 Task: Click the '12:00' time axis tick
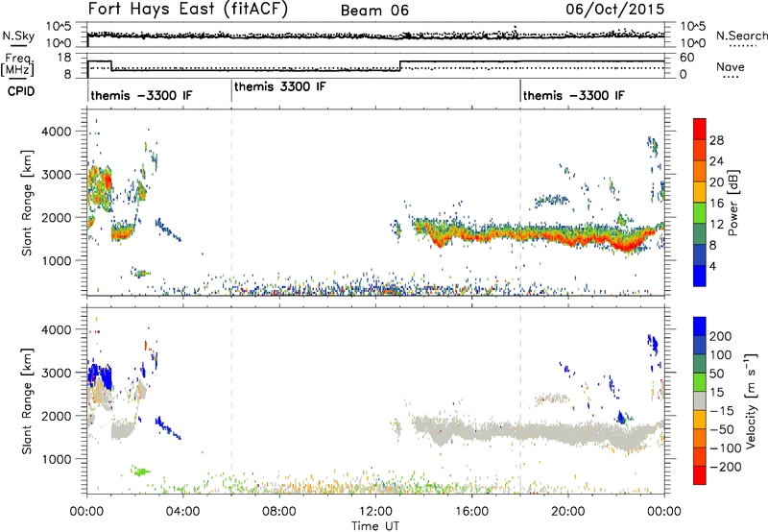375,512
